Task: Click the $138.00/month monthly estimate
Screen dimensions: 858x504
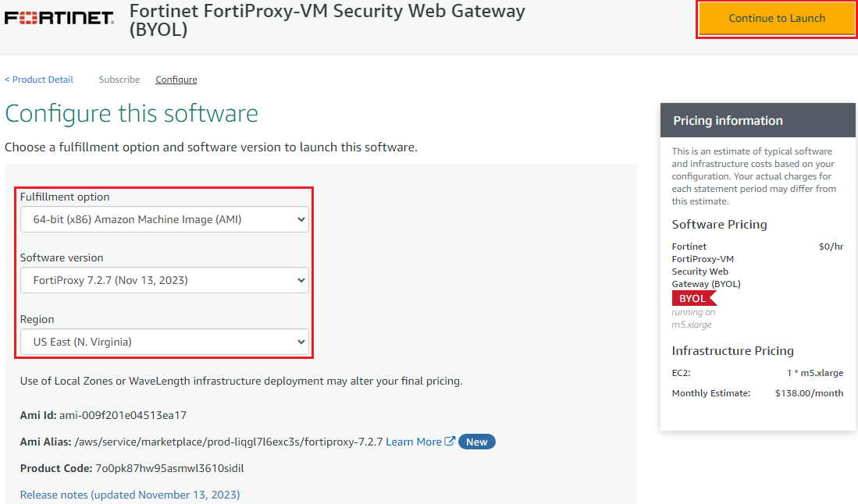Action: 809,393
